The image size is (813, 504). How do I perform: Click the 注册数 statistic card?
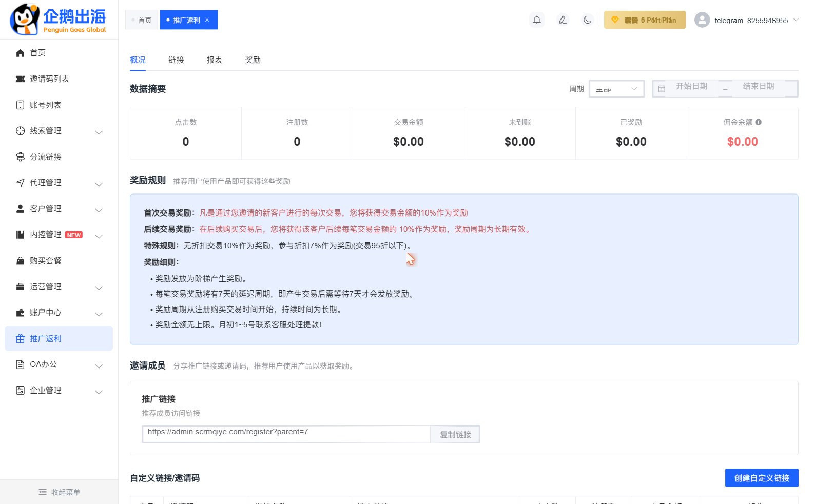(297, 133)
